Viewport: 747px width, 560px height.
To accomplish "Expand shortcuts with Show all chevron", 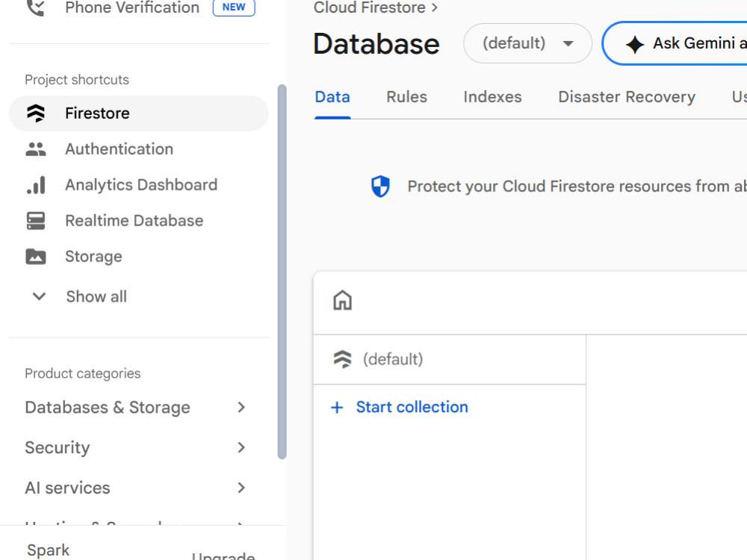I will (x=39, y=296).
